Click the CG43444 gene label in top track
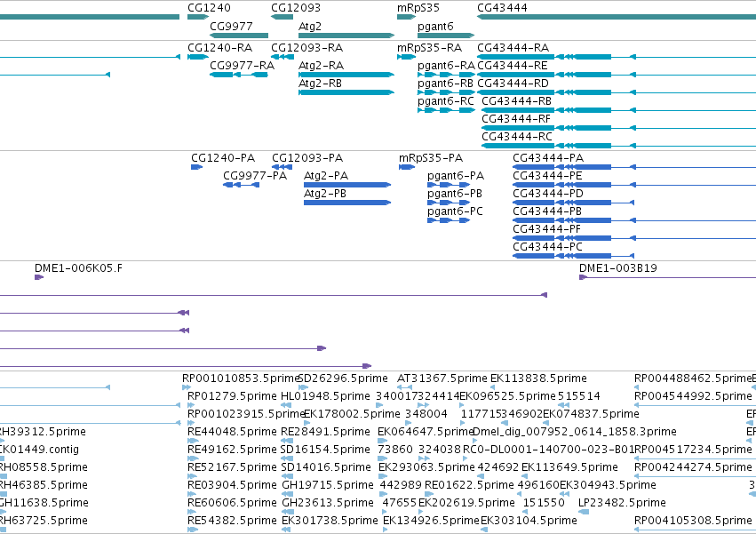The height and width of the screenshot is (534, 756). tap(502, 8)
